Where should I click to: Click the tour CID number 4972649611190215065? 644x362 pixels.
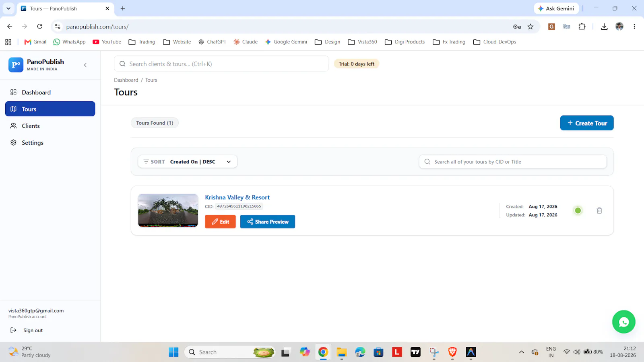(x=239, y=206)
